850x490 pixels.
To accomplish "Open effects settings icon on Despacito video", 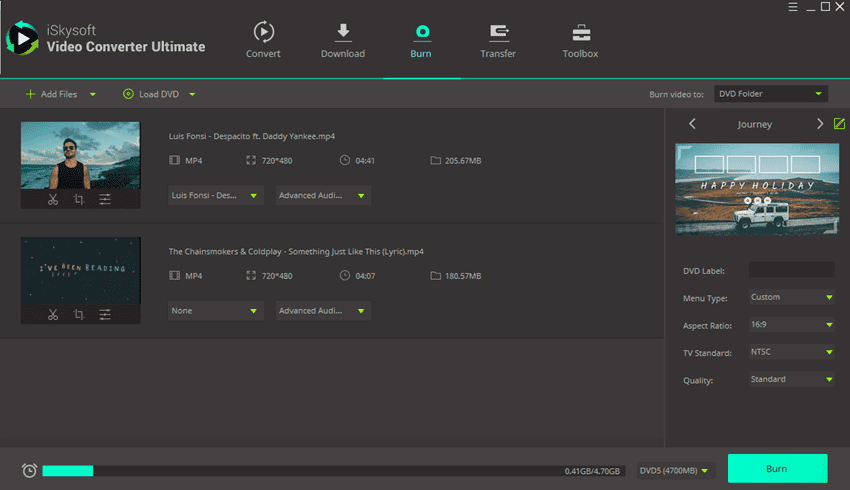I will tap(105, 200).
